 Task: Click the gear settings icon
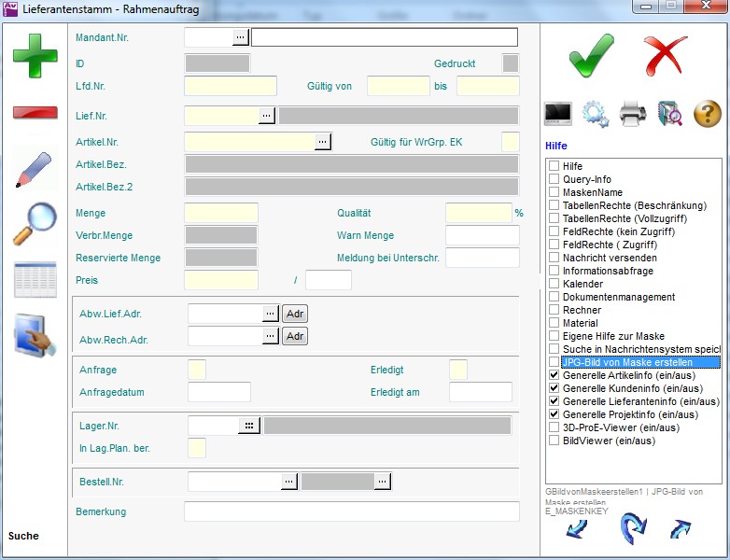tap(596, 114)
